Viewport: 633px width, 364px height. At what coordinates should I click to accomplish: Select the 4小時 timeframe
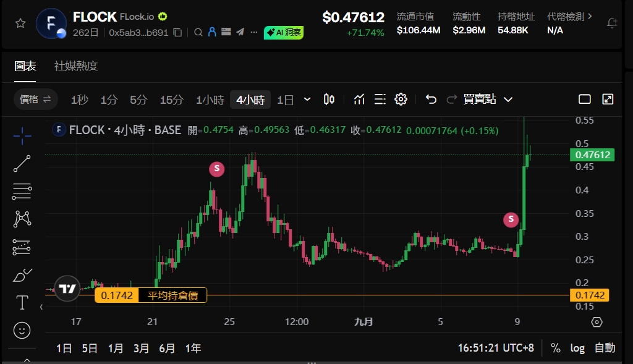250,99
